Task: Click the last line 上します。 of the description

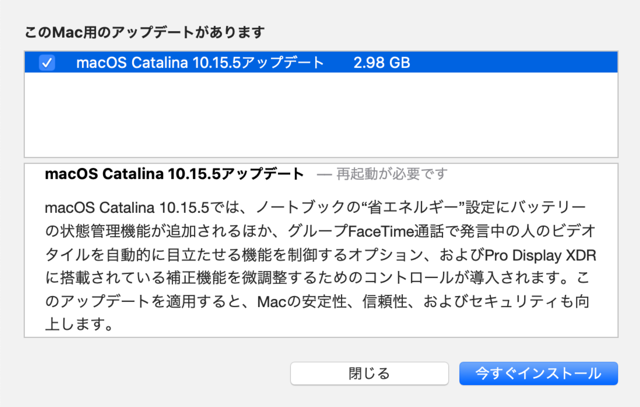Action: (79, 325)
